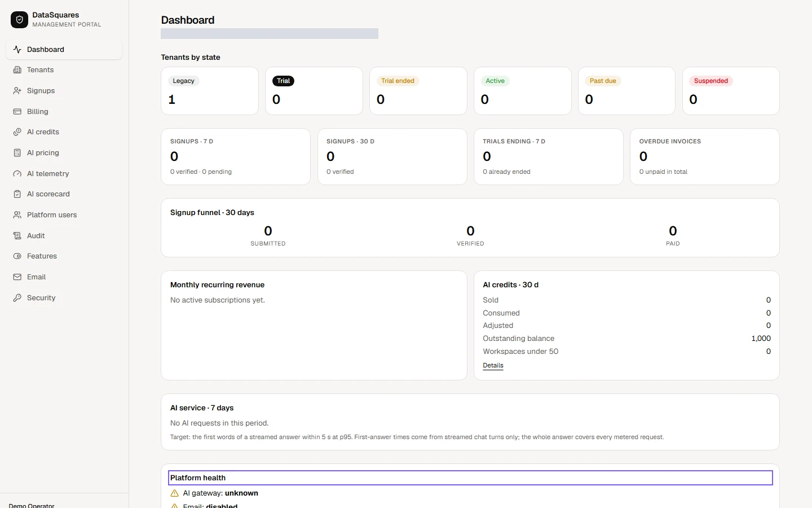Select the Trial ended badge
This screenshot has height=508, width=812.
click(398, 81)
